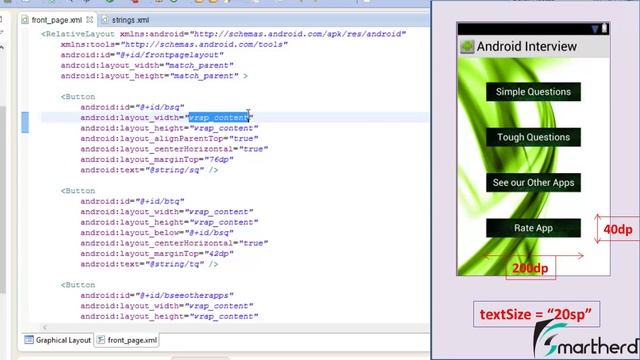Viewport: 640px width, 360px height.
Task: Tap the Rate App button
Action: pos(533,228)
